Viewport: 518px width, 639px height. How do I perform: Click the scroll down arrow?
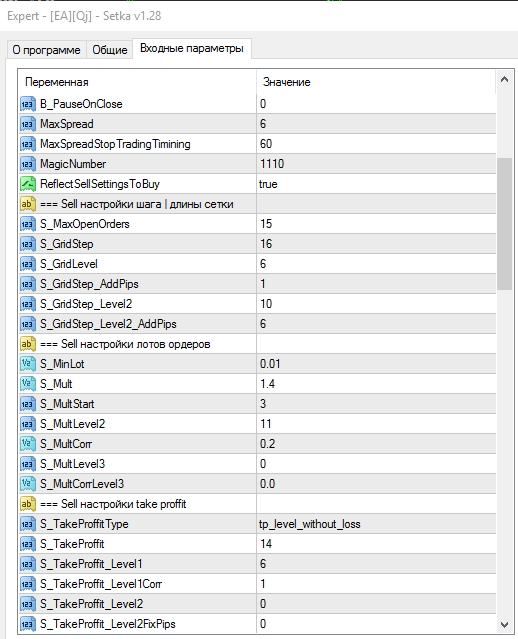coord(504,624)
